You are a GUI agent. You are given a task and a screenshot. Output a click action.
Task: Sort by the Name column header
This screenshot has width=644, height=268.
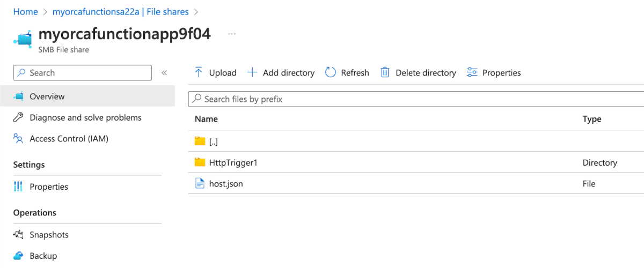point(206,119)
